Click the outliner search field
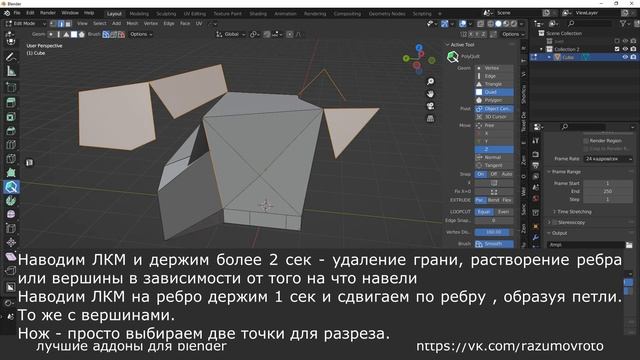This screenshot has height=360, width=640. click(x=590, y=24)
